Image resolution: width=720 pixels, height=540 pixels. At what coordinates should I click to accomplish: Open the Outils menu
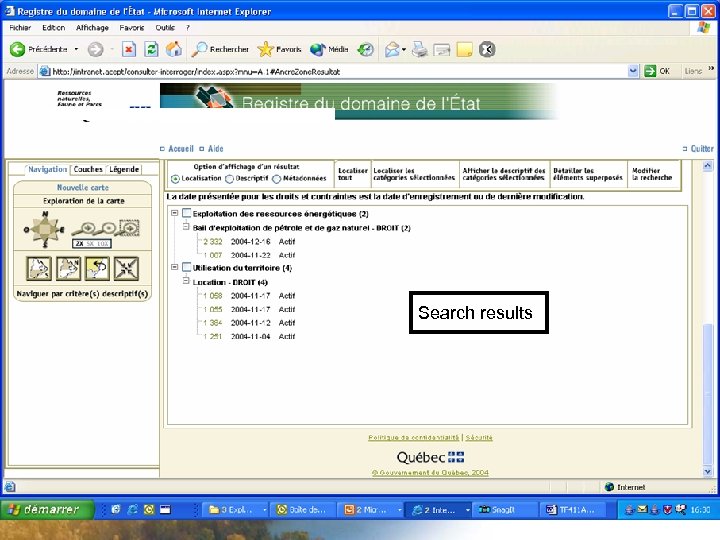click(x=165, y=28)
